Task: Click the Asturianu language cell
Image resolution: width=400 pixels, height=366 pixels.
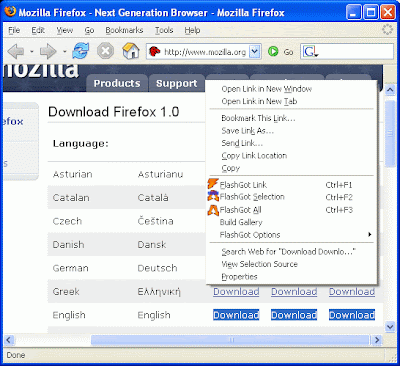Action: 160,174
